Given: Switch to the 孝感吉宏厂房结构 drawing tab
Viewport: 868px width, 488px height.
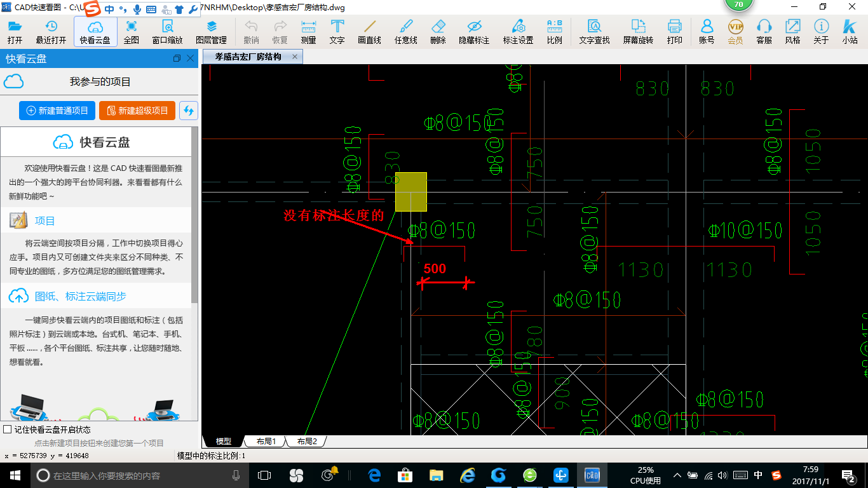Looking at the screenshot, I should (x=248, y=57).
